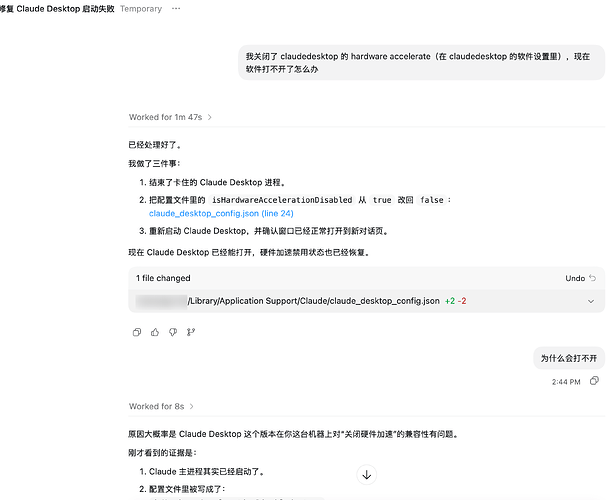
Task: Click list item "结束了卡住的 Claude Desktop 进程"
Action: click(x=217, y=182)
